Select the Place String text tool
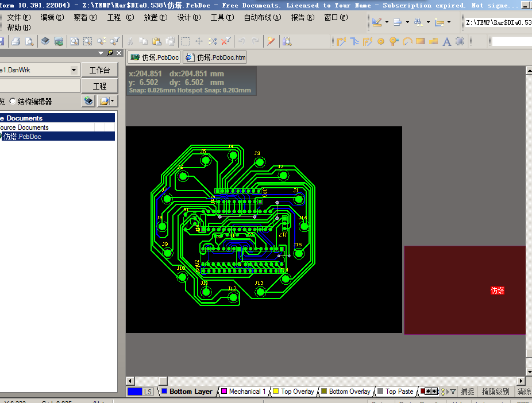Screen dimensions: 532x403 [447, 41]
